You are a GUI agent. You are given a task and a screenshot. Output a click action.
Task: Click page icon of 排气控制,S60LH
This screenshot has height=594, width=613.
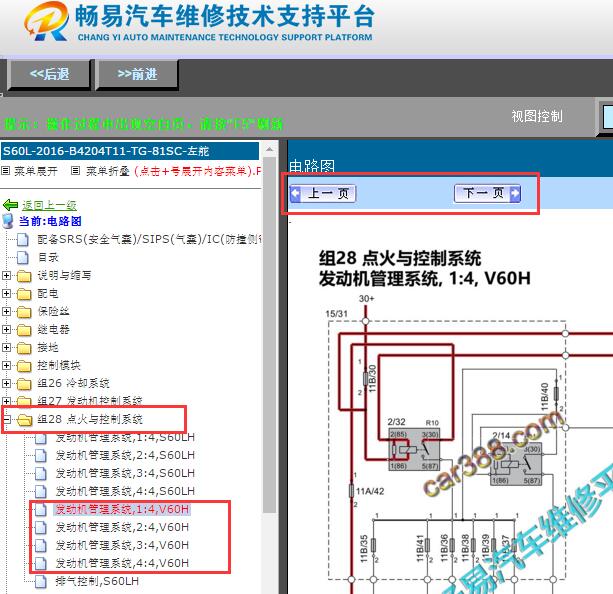40,581
